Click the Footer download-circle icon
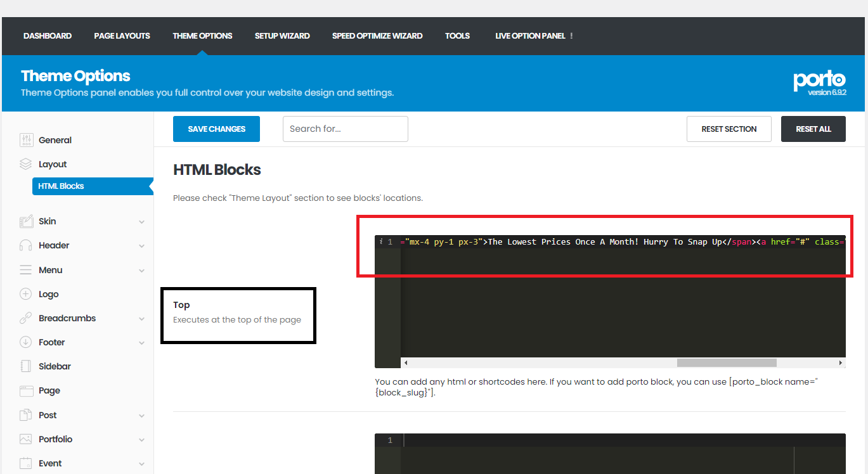 pos(26,342)
